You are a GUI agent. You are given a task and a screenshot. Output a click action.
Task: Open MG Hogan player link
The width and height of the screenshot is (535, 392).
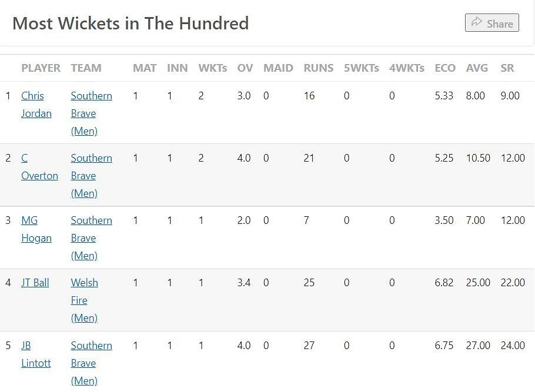[x=36, y=229]
